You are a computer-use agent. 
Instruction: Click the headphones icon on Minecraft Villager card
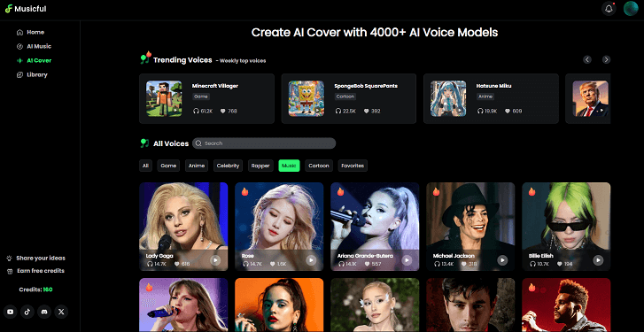(x=196, y=111)
